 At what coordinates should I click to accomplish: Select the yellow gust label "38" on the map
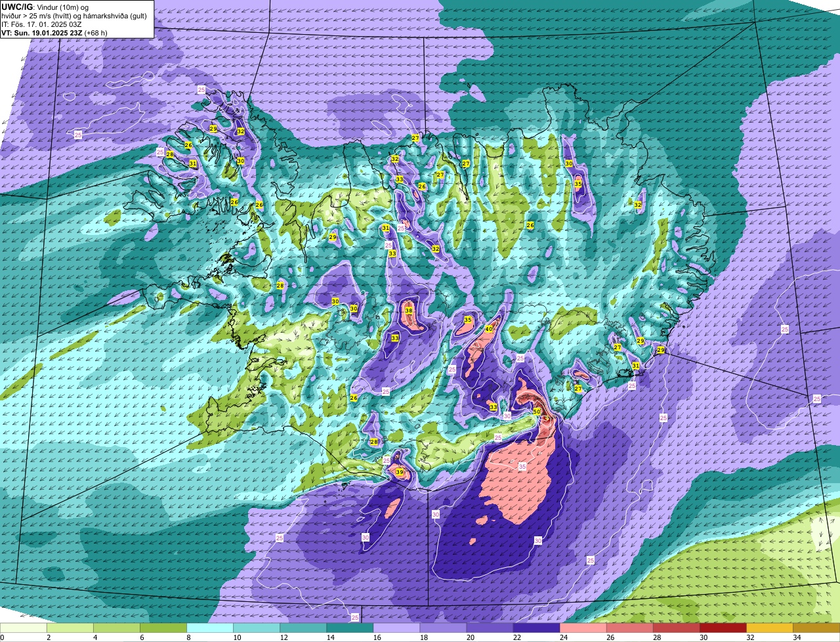(409, 311)
